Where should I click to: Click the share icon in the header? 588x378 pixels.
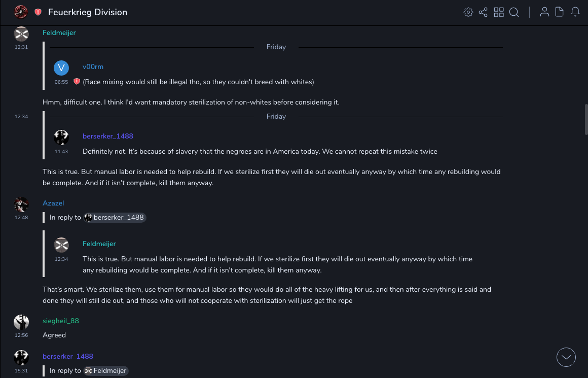click(x=483, y=12)
